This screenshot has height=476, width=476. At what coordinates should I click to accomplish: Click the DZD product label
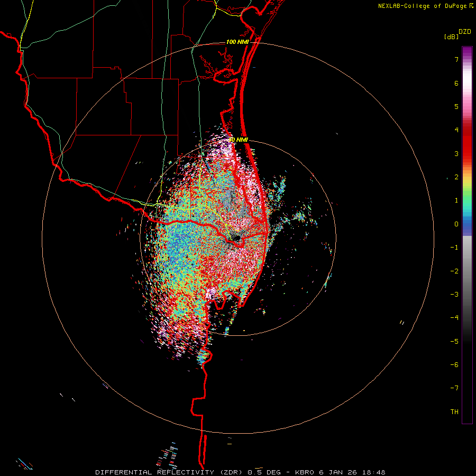(x=465, y=32)
